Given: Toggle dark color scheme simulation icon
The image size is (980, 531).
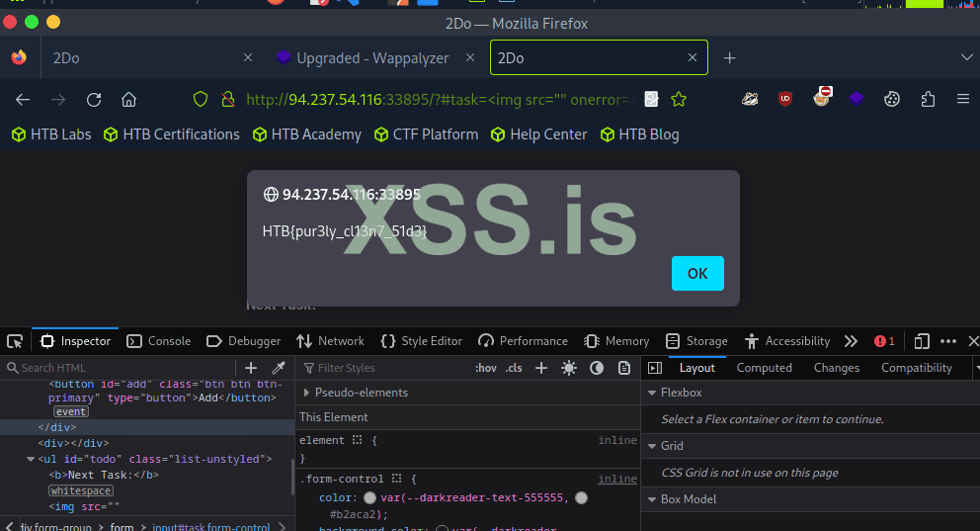Looking at the screenshot, I should [x=597, y=368].
